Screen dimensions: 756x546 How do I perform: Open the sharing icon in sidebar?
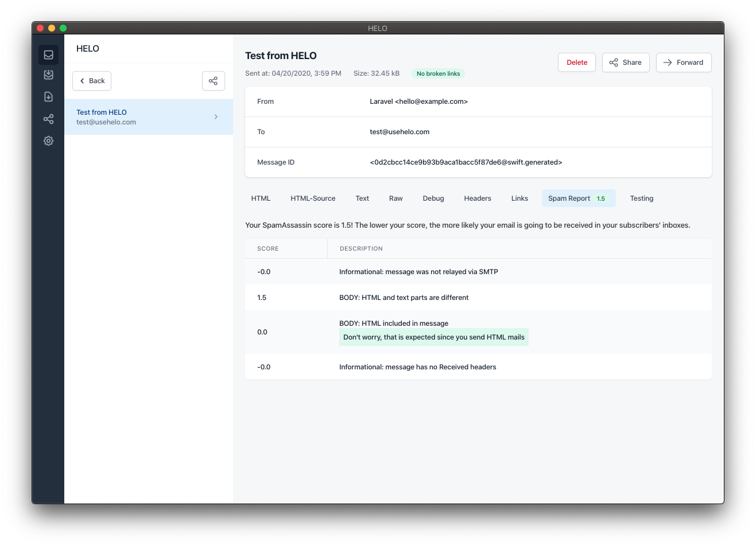pos(49,119)
